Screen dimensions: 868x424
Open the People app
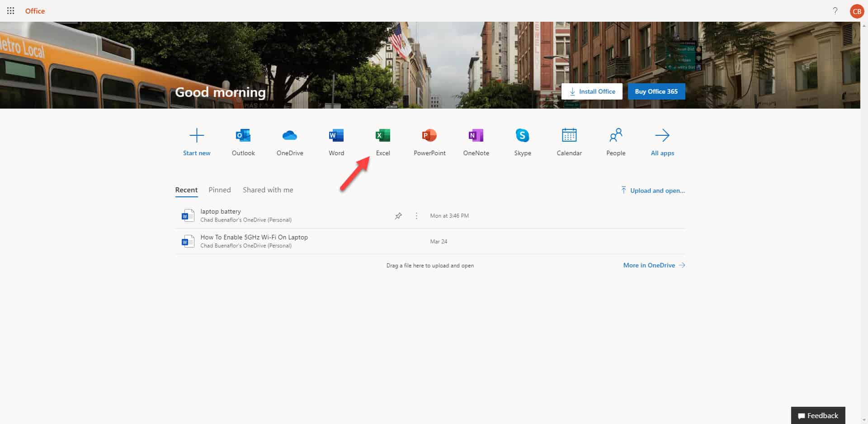coord(616,142)
